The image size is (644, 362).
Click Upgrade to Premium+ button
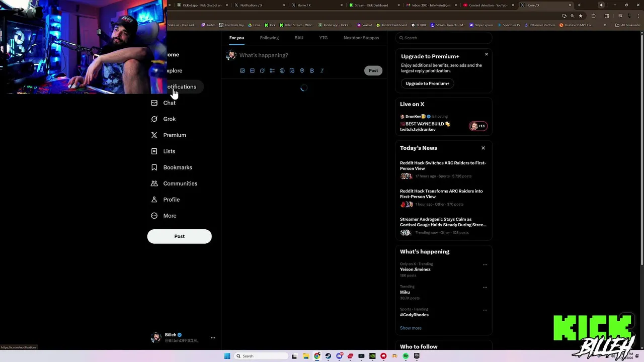click(x=428, y=83)
